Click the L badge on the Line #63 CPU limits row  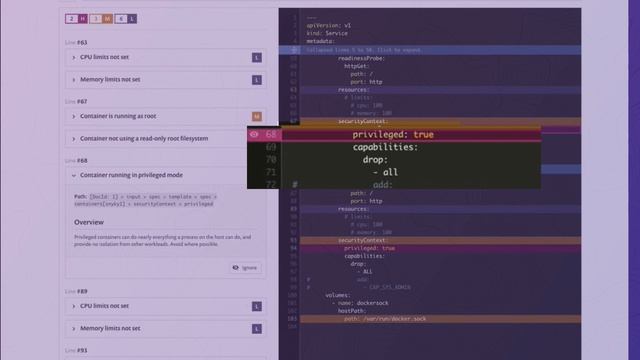tap(257, 58)
